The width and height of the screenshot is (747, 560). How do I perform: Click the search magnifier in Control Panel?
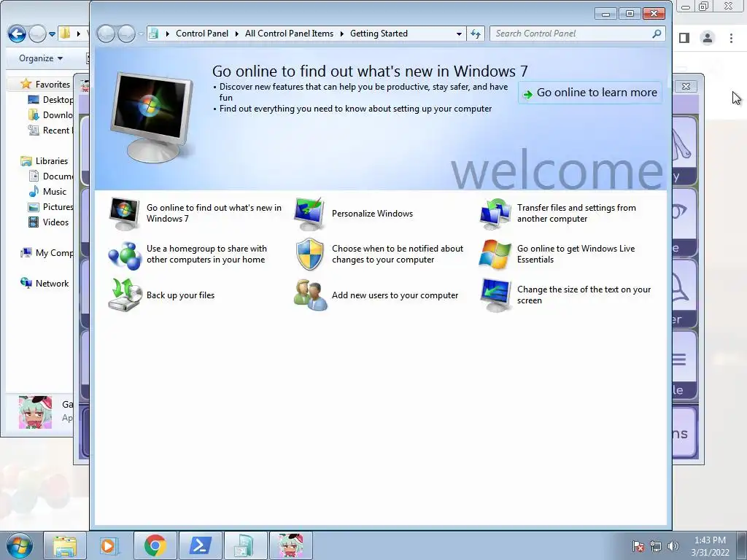pos(657,34)
